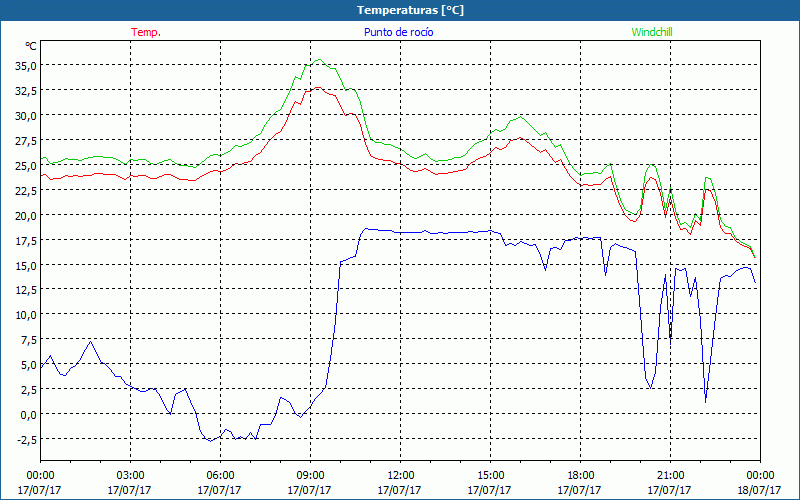800x500 pixels.
Task: Click the 15:00 time axis label
Action: 490,476
